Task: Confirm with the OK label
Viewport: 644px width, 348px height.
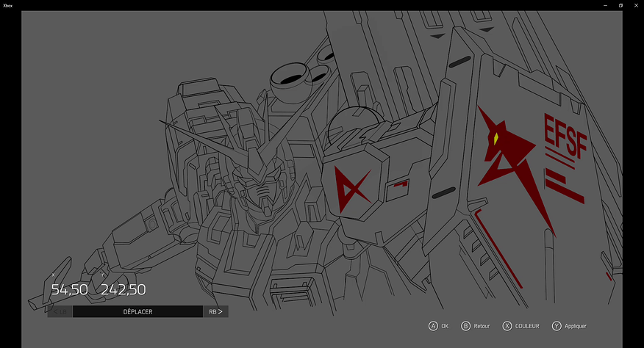Action: pos(445,326)
